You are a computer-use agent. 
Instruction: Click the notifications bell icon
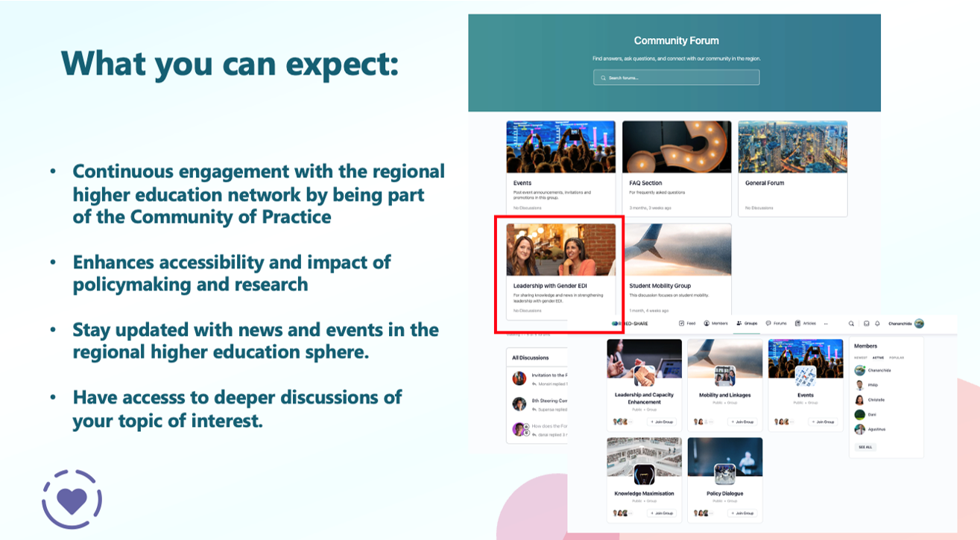point(877,323)
